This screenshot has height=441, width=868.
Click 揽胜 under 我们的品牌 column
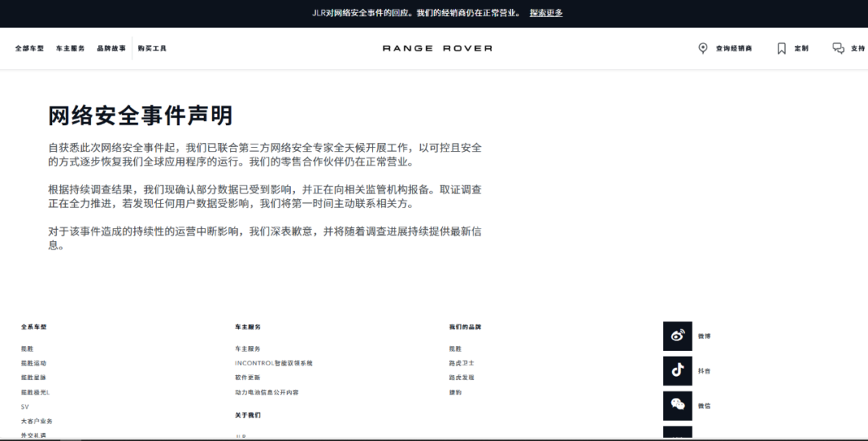pos(455,349)
